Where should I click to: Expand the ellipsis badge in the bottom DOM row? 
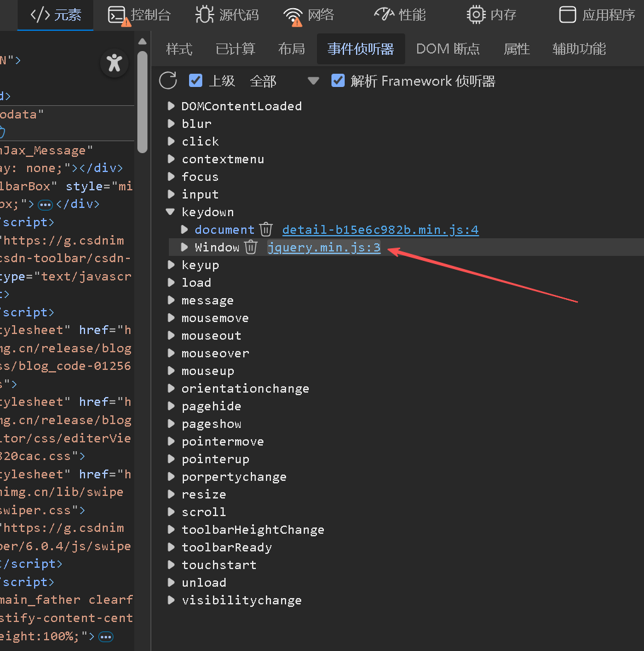pyautogui.click(x=106, y=637)
